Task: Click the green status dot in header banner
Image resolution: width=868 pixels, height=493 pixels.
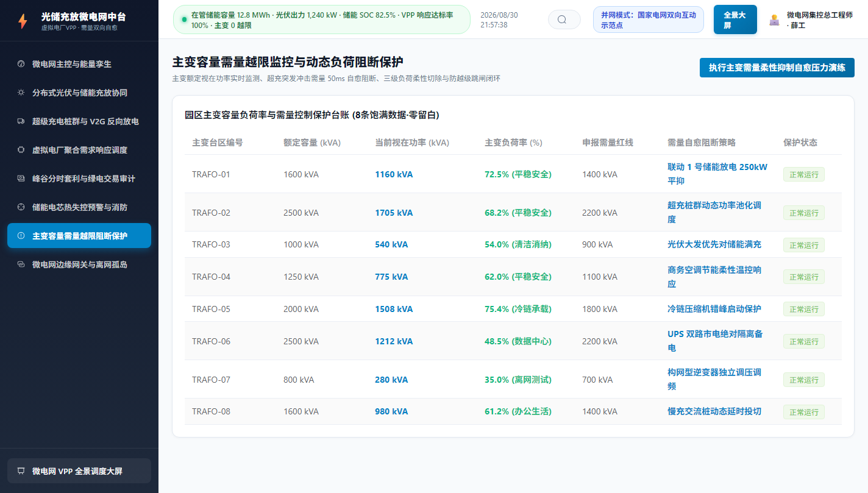Action: click(184, 20)
